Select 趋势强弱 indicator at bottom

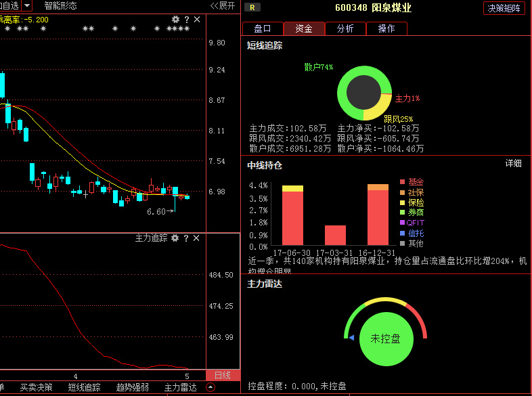tap(133, 388)
